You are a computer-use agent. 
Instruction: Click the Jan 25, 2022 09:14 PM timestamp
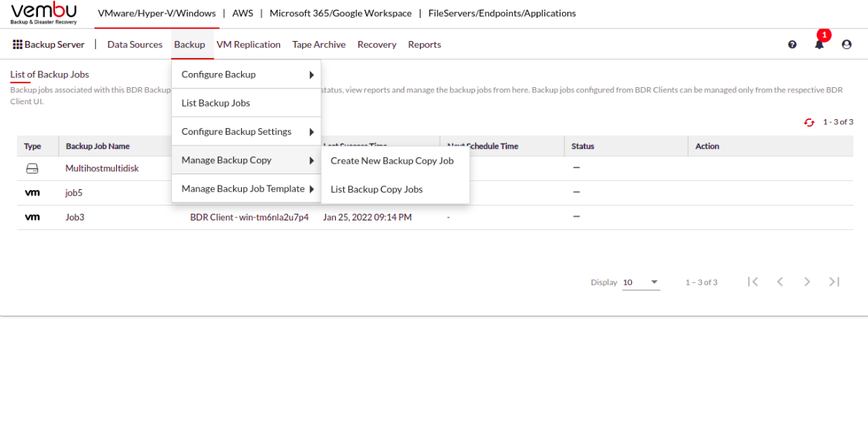click(x=368, y=217)
